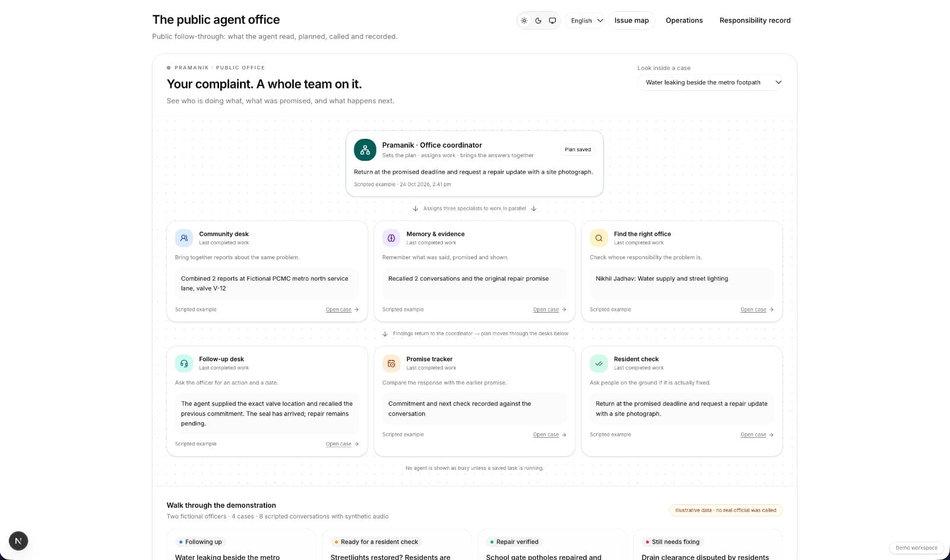The height and width of the screenshot is (560, 950).
Task: Select 'Ready for a resident check' card
Action: click(x=397, y=545)
